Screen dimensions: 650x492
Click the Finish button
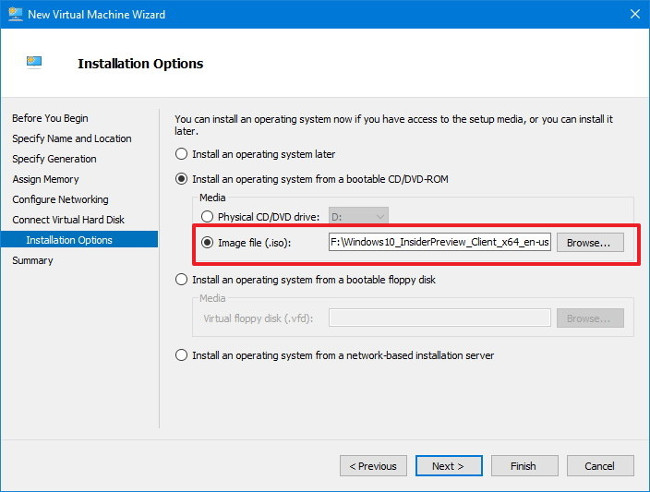point(524,466)
